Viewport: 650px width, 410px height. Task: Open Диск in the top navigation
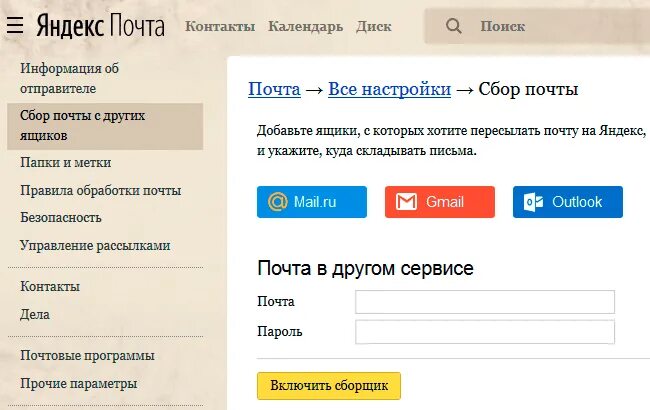[x=374, y=27]
